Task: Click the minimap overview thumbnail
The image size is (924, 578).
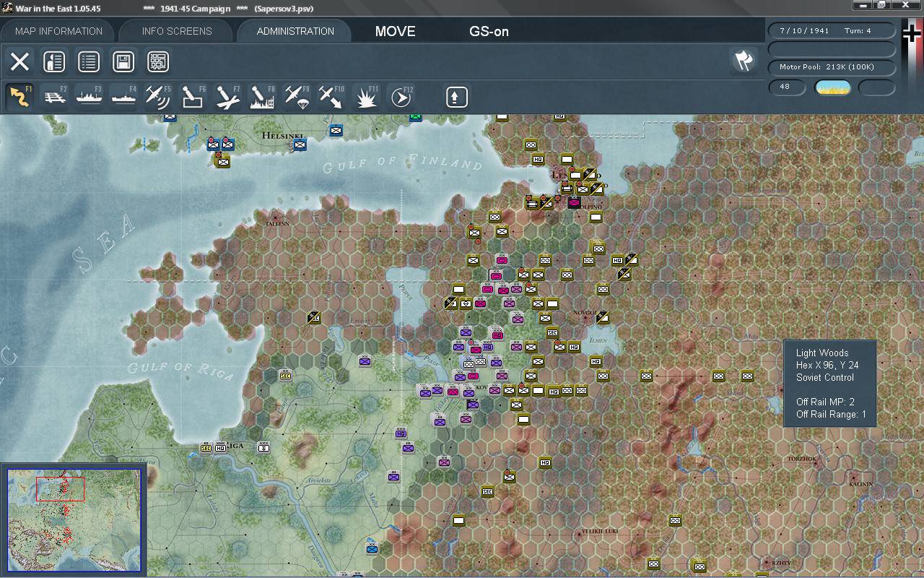Action: pyautogui.click(x=74, y=520)
